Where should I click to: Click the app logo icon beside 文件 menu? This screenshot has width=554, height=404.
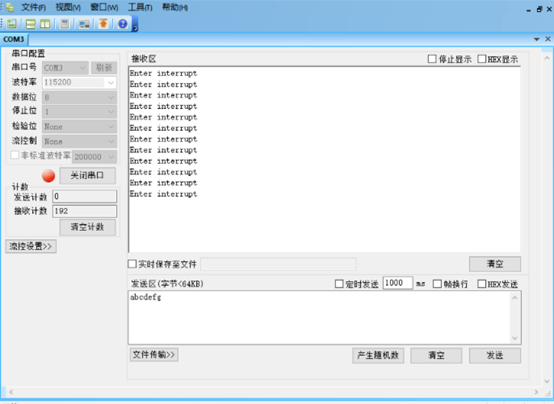click(x=10, y=7)
